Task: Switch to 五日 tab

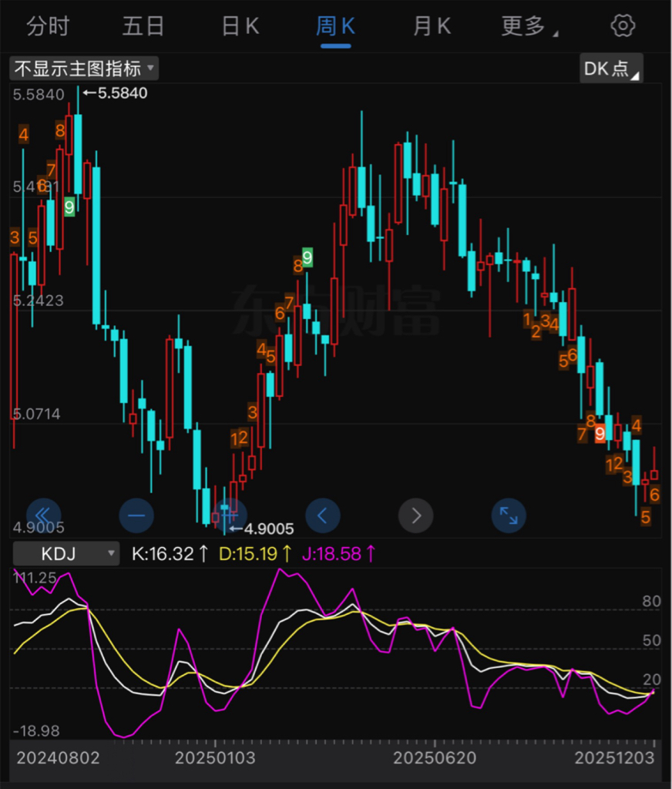Action: [x=143, y=26]
